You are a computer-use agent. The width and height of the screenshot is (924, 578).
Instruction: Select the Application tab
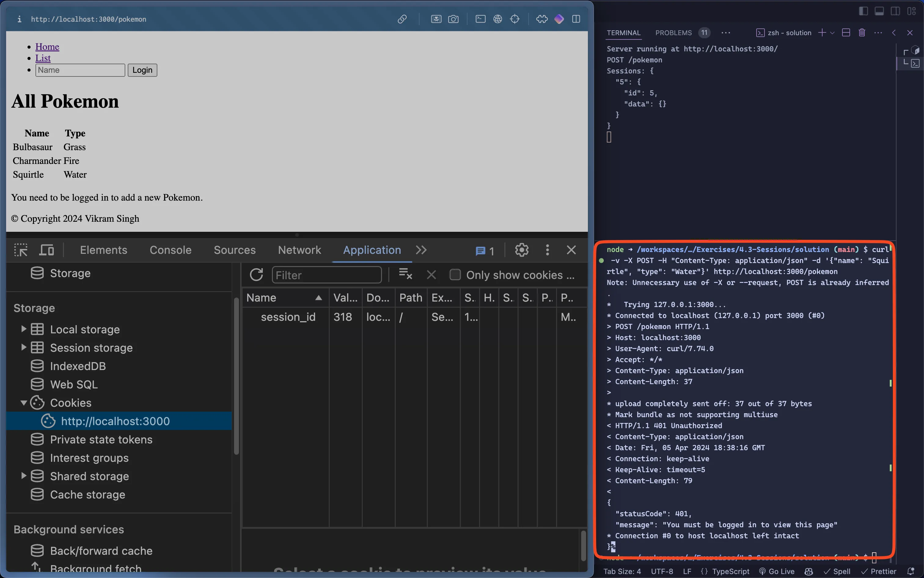(372, 250)
